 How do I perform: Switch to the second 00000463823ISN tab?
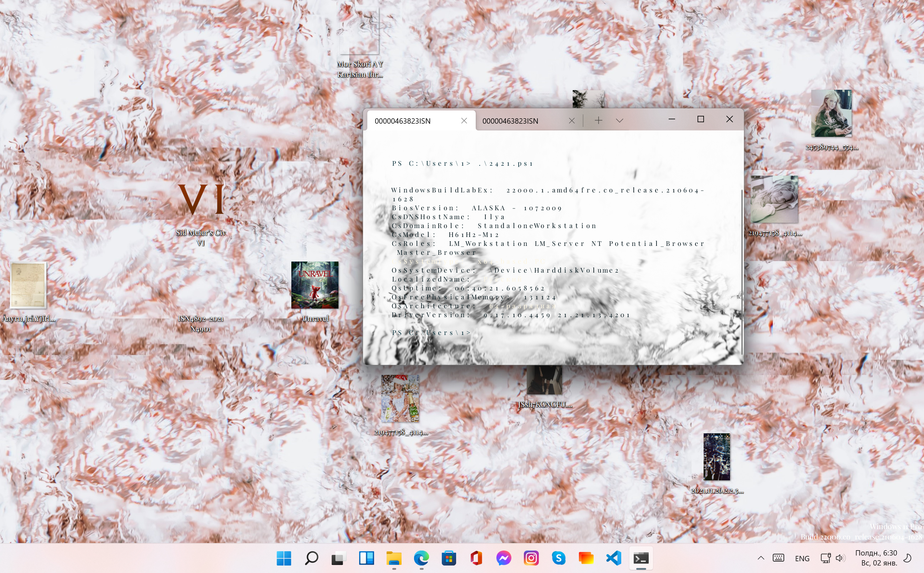pyautogui.click(x=510, y=121)
